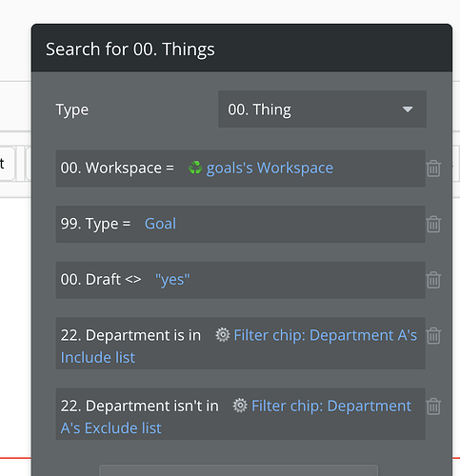Screen dimensions: 460x476
Task: Delete the 00. Workspace constraint
Action: 433,169
